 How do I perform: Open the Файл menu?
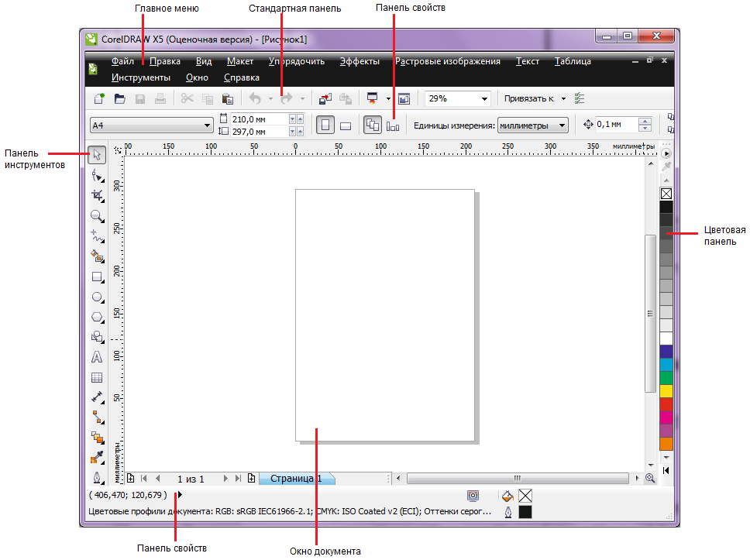tap(122, 61)
